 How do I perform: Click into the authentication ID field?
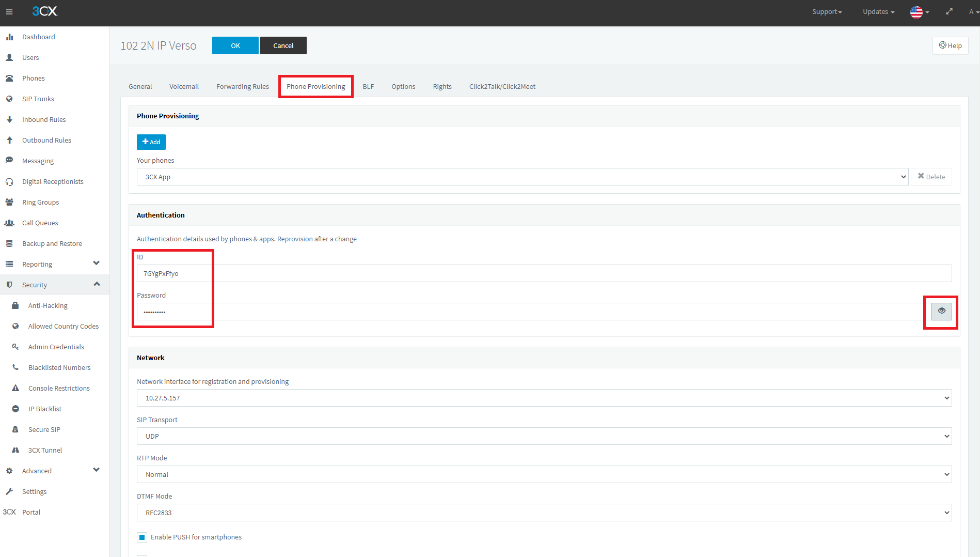pyautogui.click(x=544, y=273)
